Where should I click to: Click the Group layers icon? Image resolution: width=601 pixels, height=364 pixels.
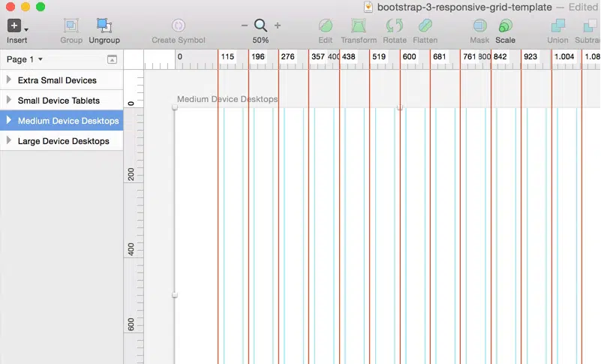point(71,26)
